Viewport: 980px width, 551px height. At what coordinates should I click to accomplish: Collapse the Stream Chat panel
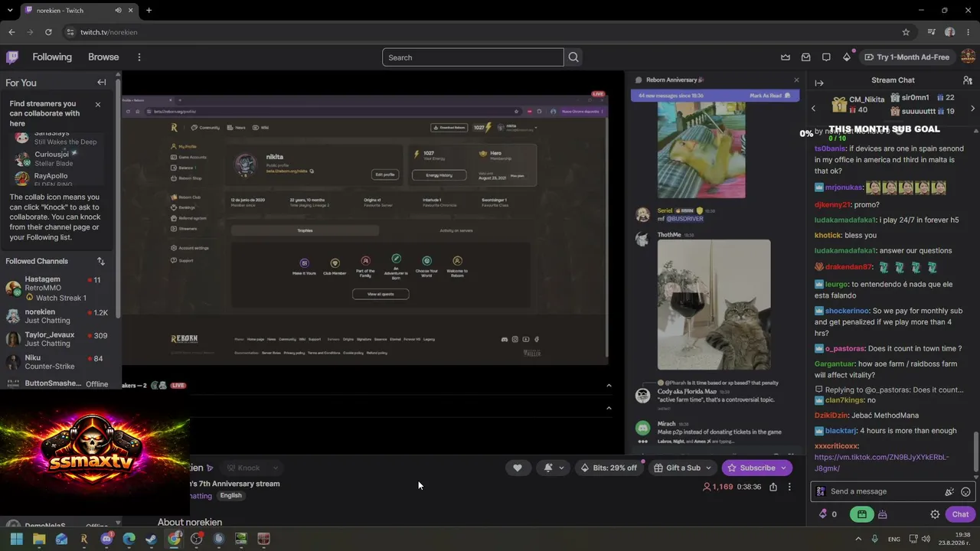click(x=819, y=83)
